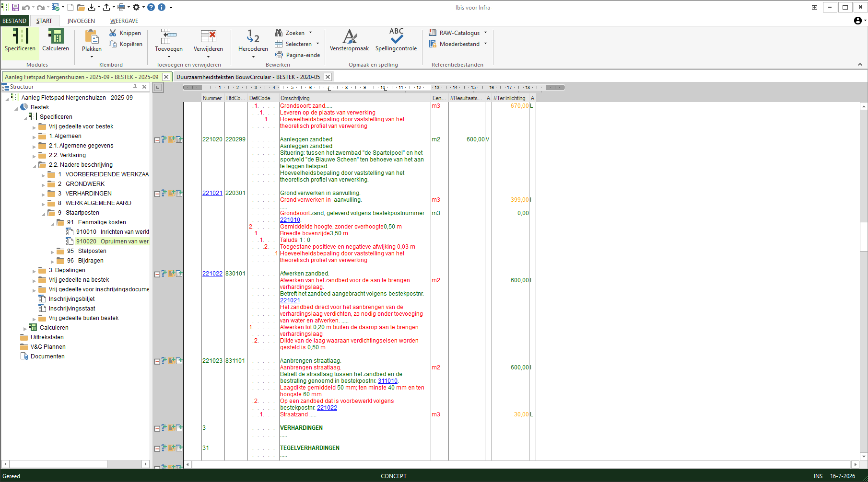
Task: Click Kopiëren in Klembord group
Action: pyautogui.click(x=126, y=44)
